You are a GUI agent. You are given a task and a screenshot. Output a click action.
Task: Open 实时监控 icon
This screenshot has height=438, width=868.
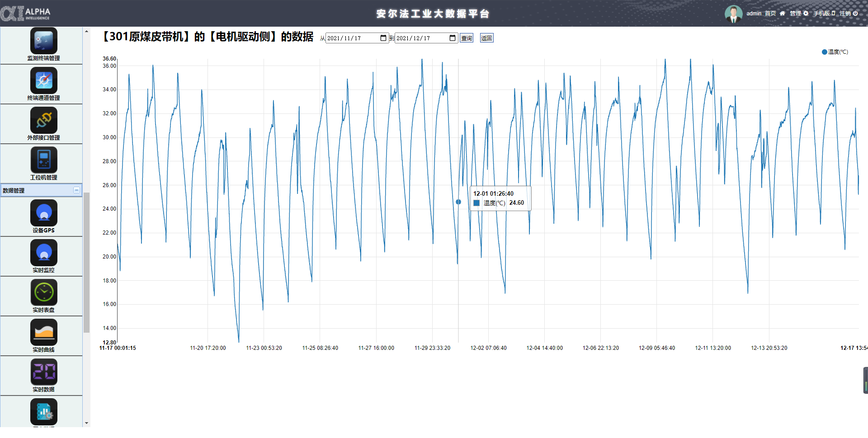point(43,253)
